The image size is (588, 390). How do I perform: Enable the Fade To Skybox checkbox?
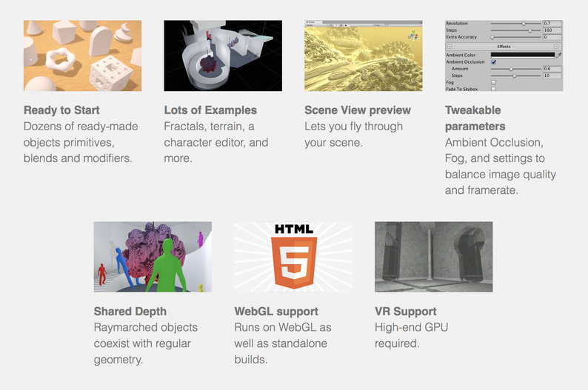[x=493, y=89]
